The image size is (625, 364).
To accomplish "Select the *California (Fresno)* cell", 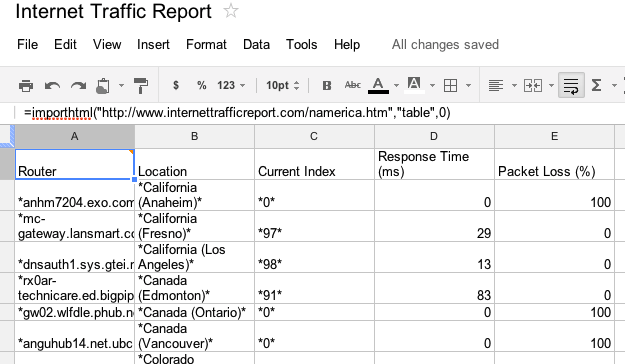I will (195, 226).
